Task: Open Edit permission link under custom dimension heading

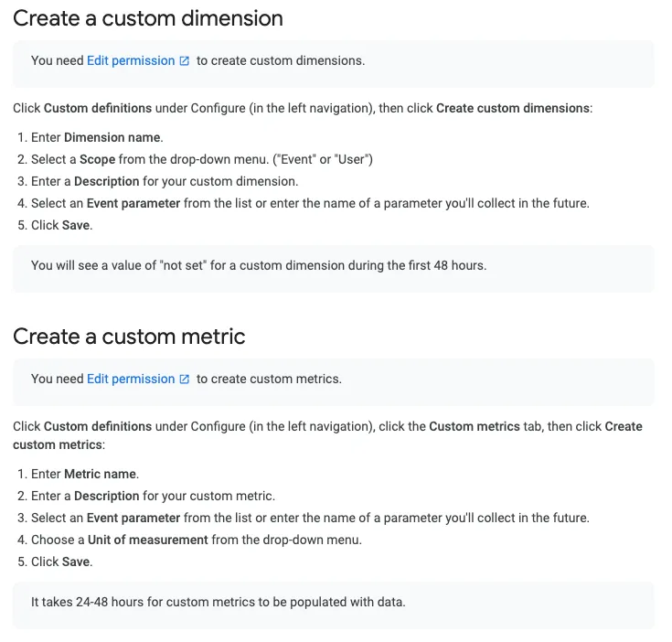Action: tap(130, 60)
